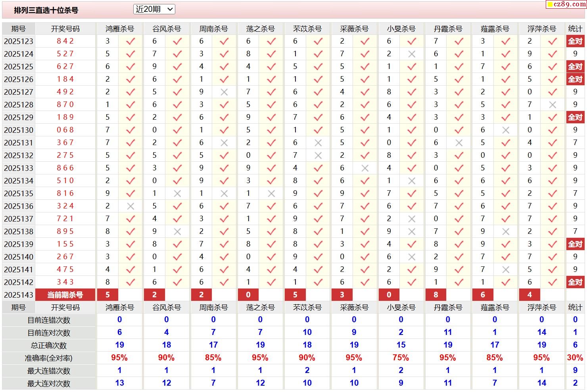Click 丹霞 cross mark in row 2025131
The height and width of the screenshot is (392, 587).
(x=459, y=143)
